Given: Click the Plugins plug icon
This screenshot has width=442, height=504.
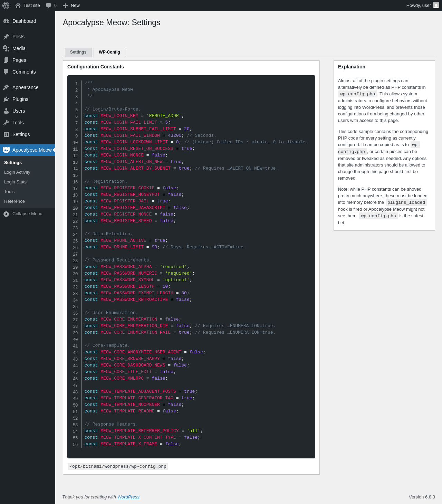Looking at the screenshot, I should click(6, 99).
